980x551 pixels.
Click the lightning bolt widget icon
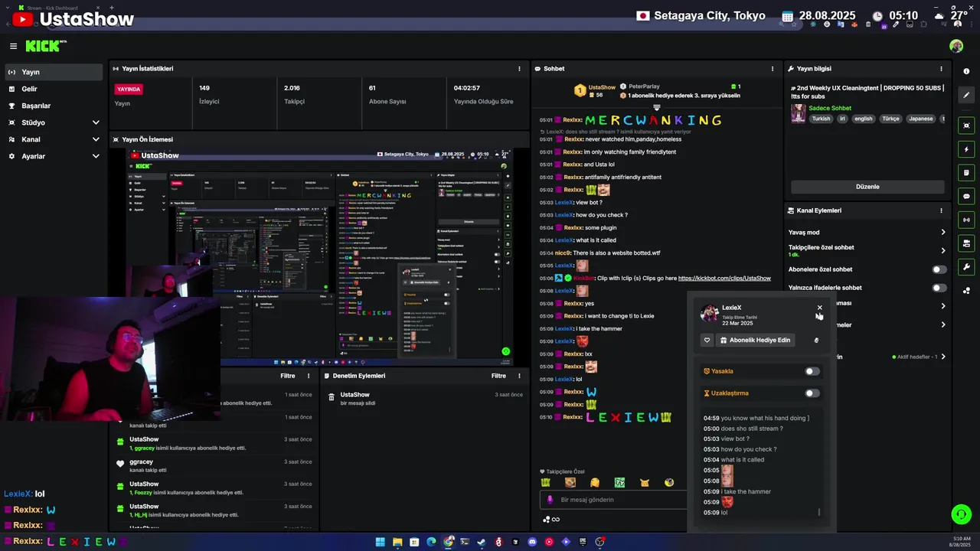(x=966, y=149)
